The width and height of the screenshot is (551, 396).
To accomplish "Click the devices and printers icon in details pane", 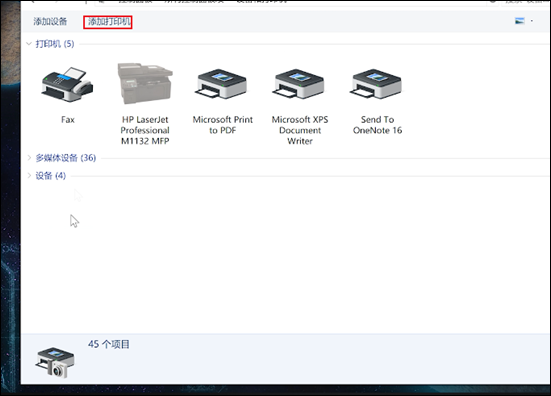I will click(55, 363).
